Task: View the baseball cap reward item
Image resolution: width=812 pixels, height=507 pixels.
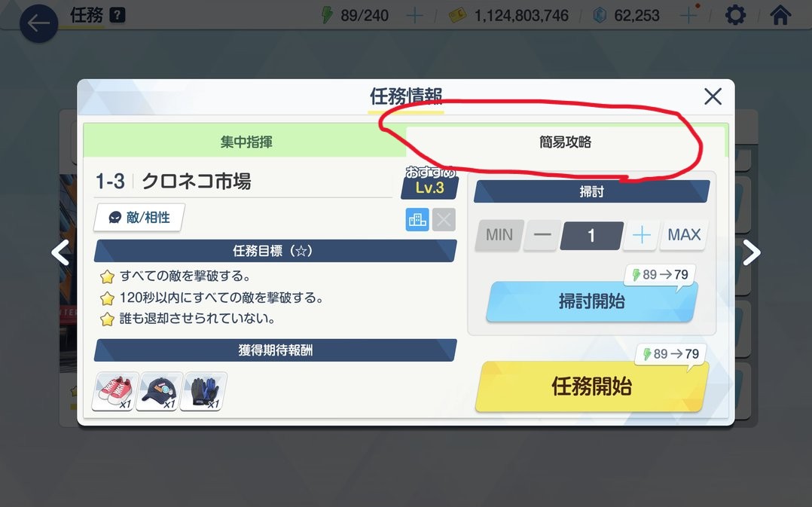Action: coord(159,392)
